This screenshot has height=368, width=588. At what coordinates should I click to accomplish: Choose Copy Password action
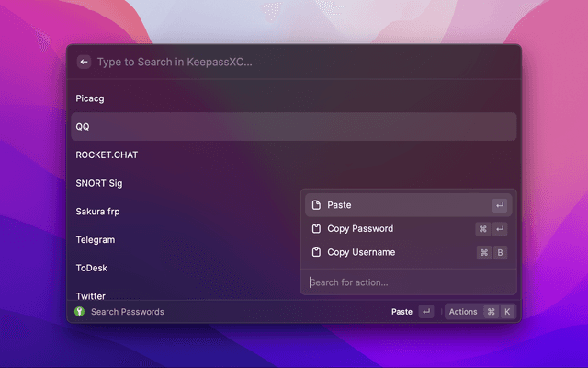408,229
